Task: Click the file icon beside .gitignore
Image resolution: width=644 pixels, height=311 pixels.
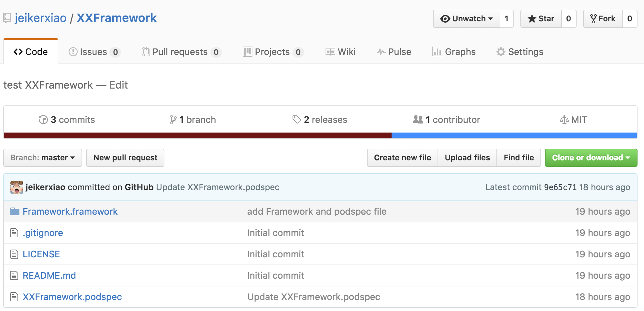Action: [x=14, y=233]
